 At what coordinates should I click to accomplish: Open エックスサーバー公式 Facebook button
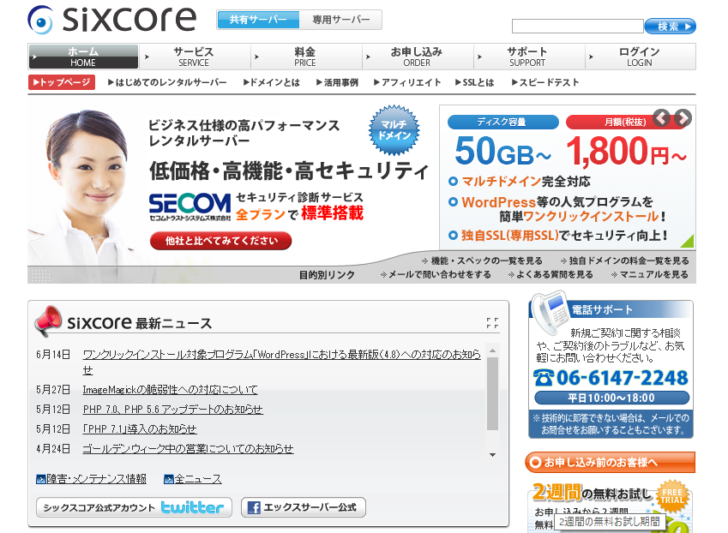303,507
